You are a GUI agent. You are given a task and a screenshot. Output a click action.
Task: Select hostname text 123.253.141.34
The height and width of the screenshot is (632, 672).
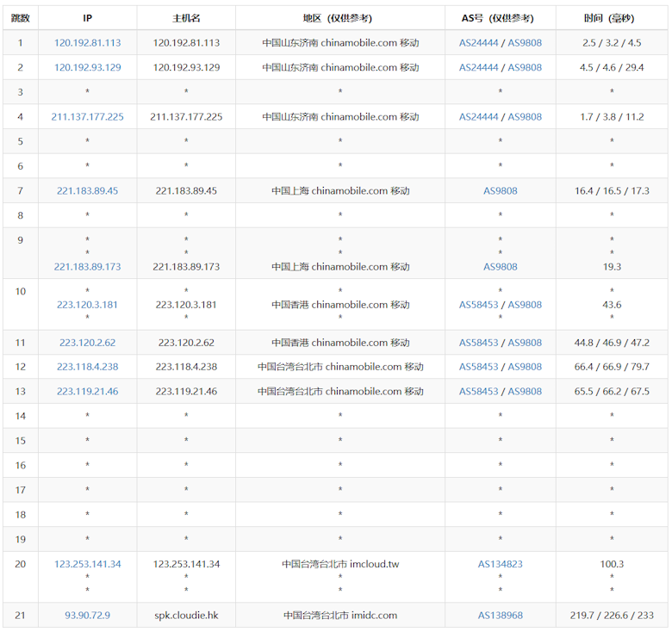tap(186, 564)
